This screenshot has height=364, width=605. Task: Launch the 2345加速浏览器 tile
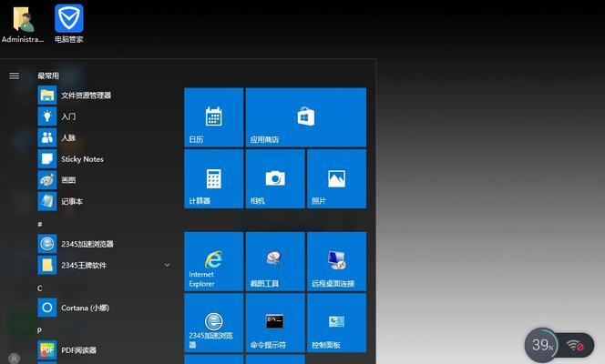214,323
